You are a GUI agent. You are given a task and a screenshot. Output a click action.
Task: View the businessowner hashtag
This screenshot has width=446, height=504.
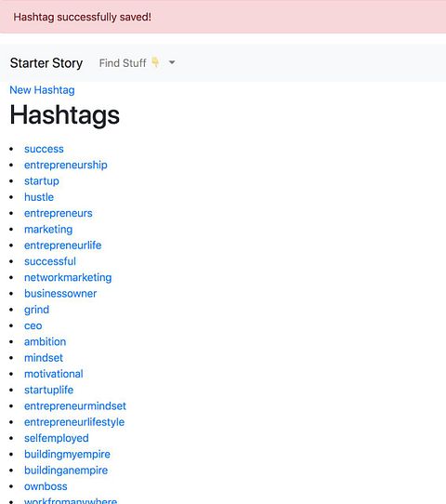pyautogui.click(x=60, y=294)
